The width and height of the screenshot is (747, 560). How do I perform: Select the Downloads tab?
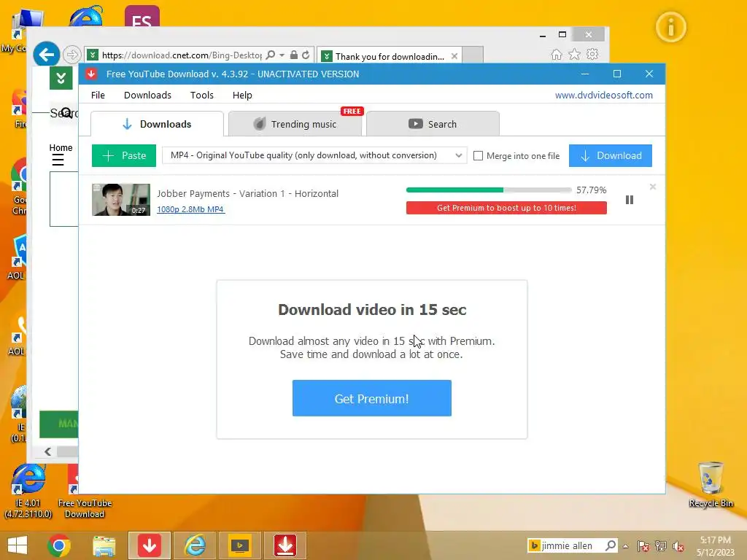coord(157,124)
